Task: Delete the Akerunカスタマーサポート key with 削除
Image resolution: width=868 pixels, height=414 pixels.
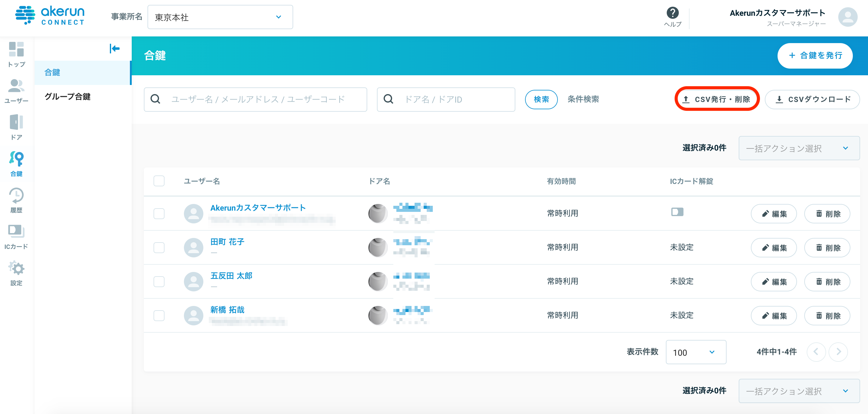Action: click(x=827, y=214)
